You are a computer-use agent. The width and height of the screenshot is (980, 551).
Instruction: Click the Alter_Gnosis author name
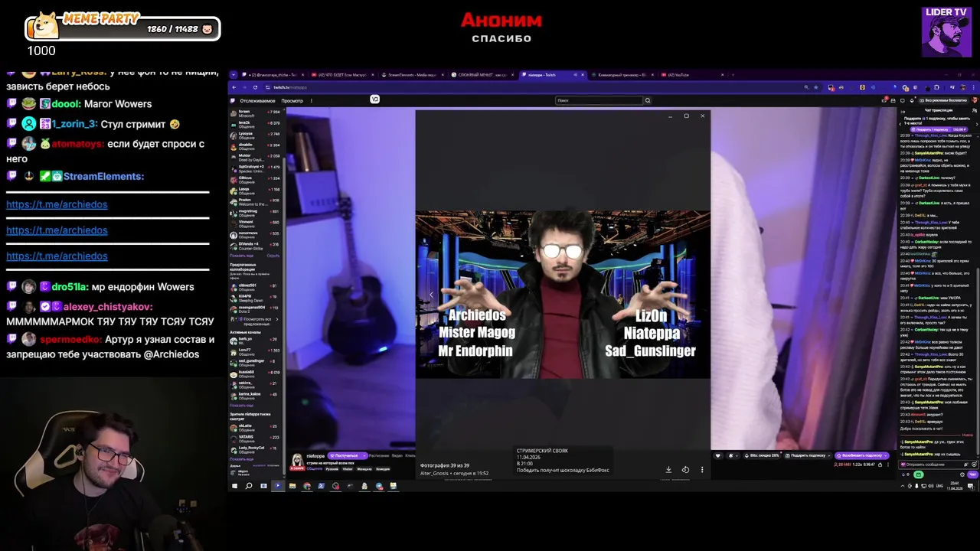pos(434,474)
